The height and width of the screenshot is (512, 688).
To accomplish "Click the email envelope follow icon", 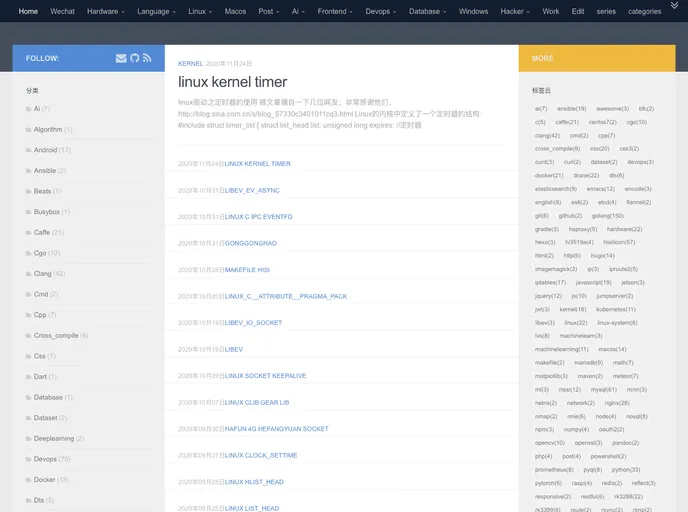I will click(x=121, y=58).
